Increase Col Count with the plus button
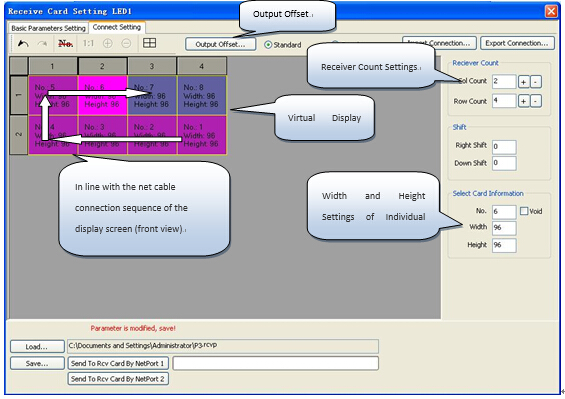Screen dimensions: 565x399 [x=524, y=82]
